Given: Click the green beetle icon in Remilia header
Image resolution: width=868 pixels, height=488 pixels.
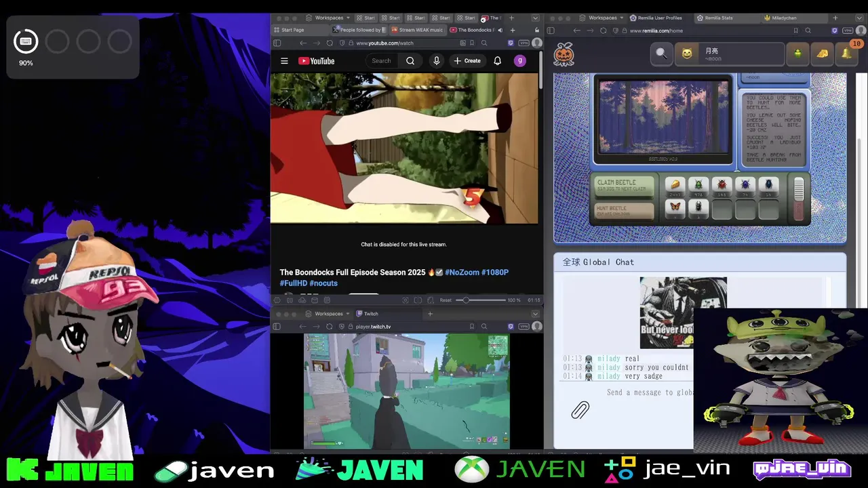Looking at the screenshot, I should click(797, 54).
